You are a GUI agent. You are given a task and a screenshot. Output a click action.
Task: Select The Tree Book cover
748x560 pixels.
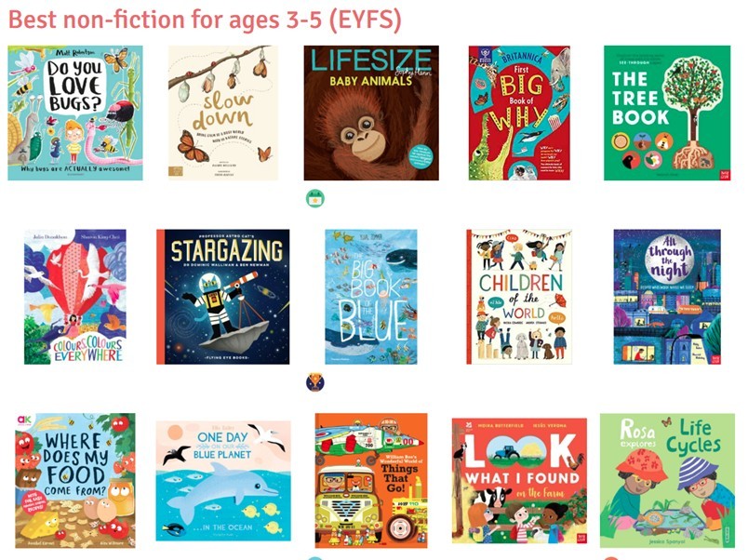click(x=667, y=113)
